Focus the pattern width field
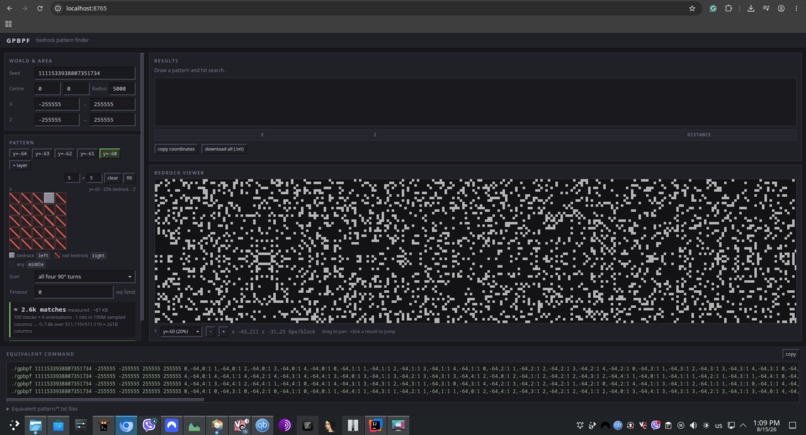Image resolution: width=806 pixels, height=435 pixels. [72, 178]
